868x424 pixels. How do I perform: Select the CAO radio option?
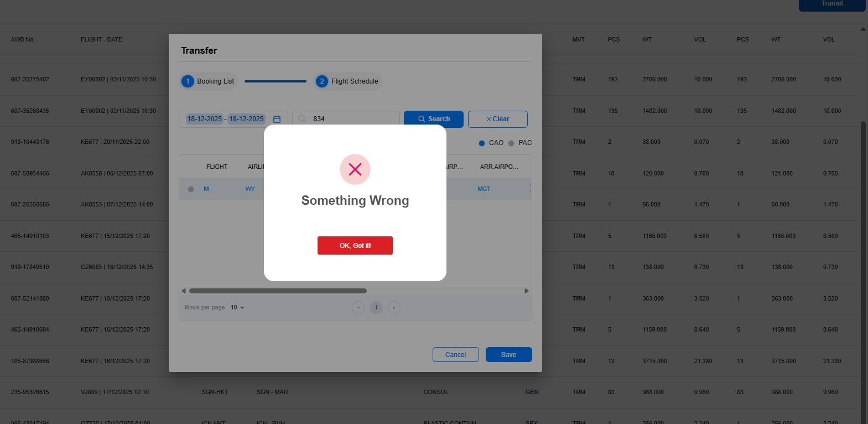click(482, 143)
